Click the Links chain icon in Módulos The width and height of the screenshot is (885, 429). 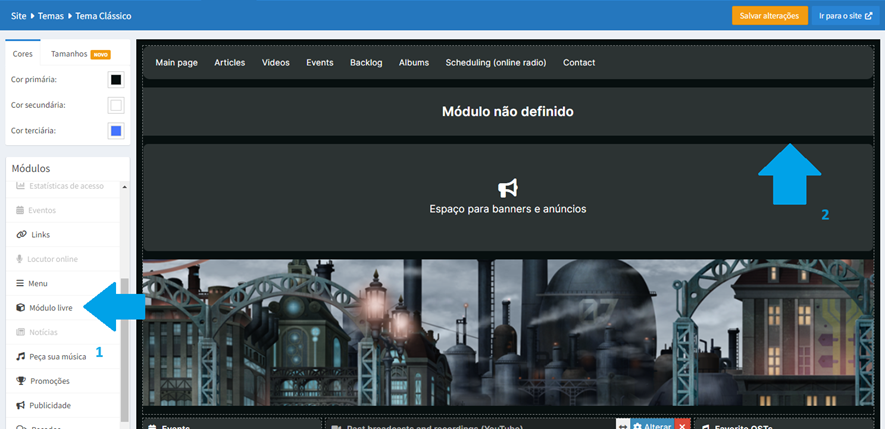pos(21,234)
